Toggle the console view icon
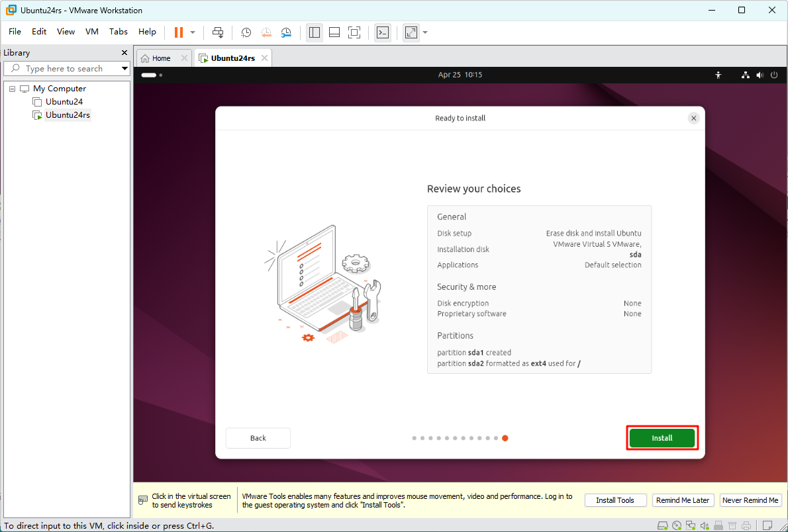Screen dimensions: 788x532 coord(383,32)
